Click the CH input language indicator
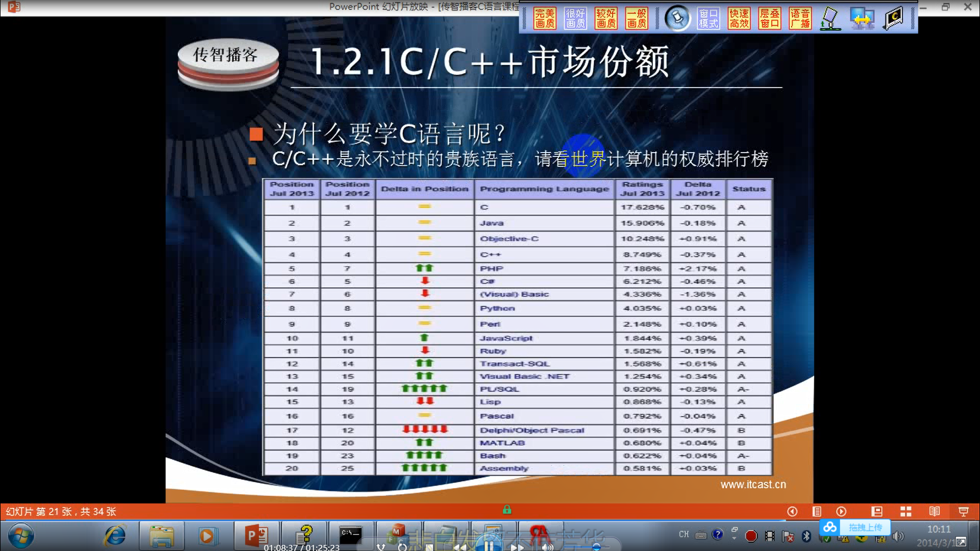The height and width of the screenshot is (551, 980). pyautogui.click(x=684, y=534)
